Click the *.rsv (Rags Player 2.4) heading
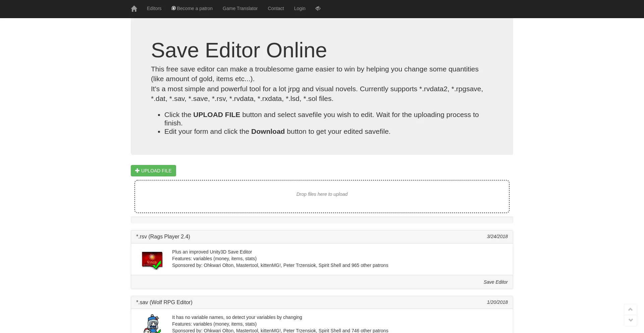The width and height of the screenshot is (644, 333). pyautogui.click(x=163, y=237)
